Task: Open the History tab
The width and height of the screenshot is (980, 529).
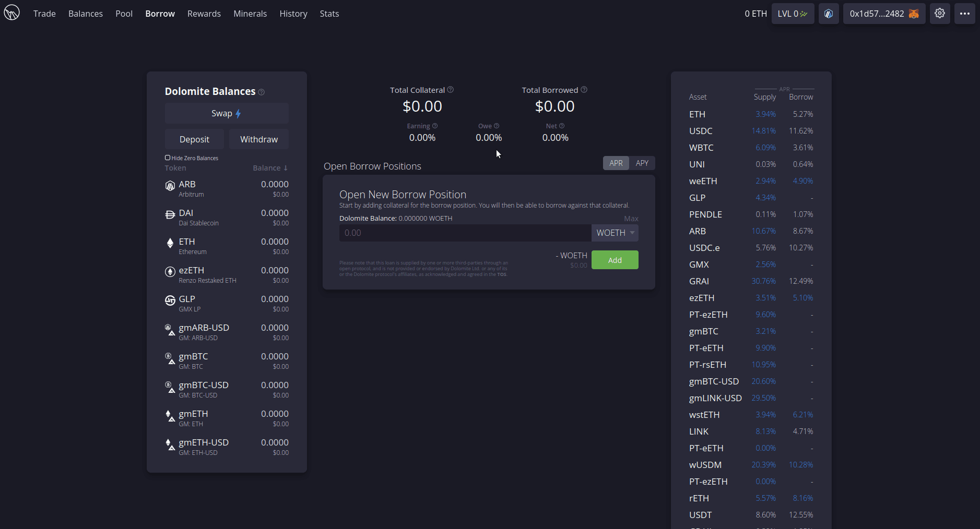Action: coord(293,14)
